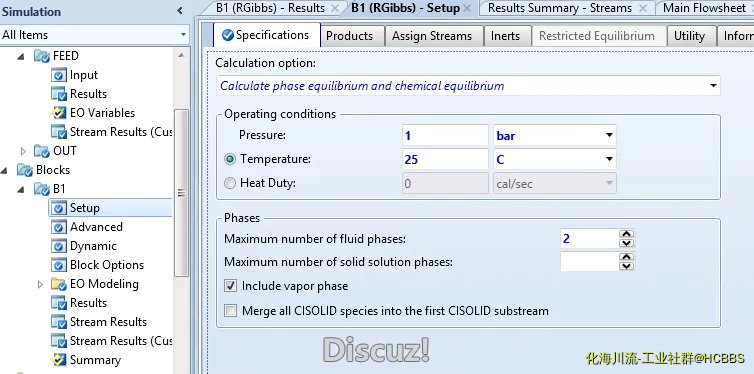Select the Heat Duty radio button

230,183
